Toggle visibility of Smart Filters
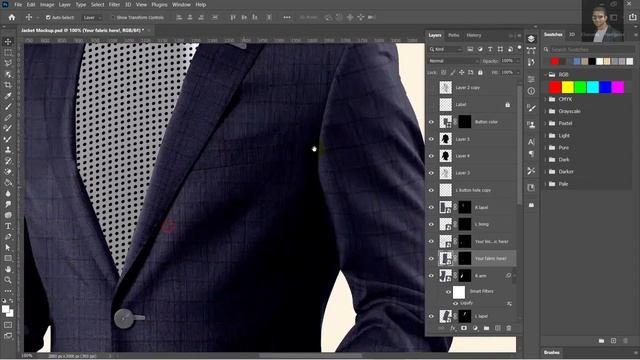This screenshot has height=360, width=640. coord(448,292)
